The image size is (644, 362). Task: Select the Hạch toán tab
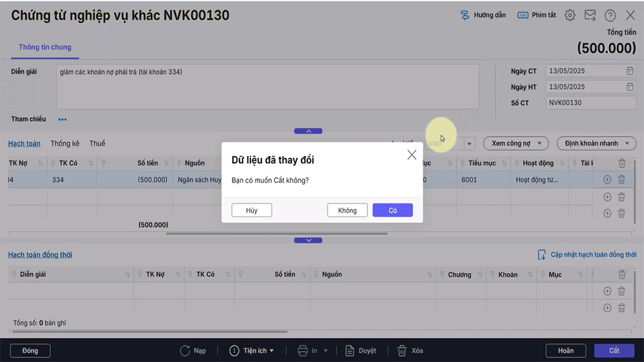(24, 144)
